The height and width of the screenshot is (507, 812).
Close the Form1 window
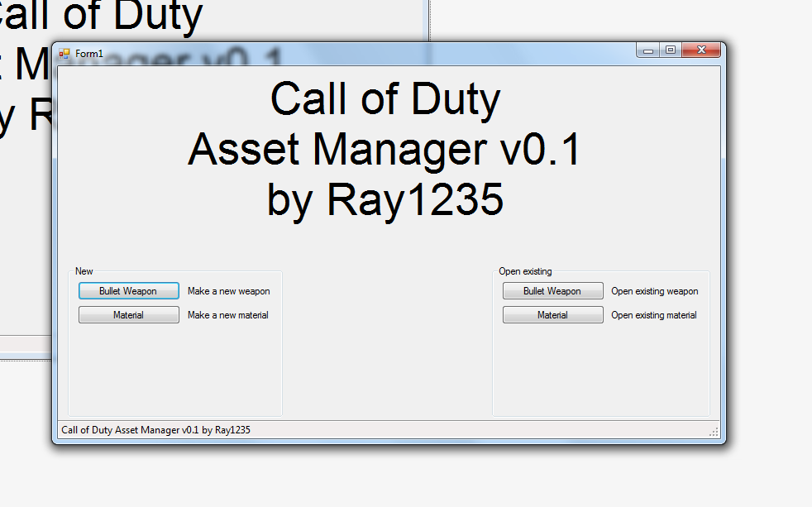coord(702,50)
